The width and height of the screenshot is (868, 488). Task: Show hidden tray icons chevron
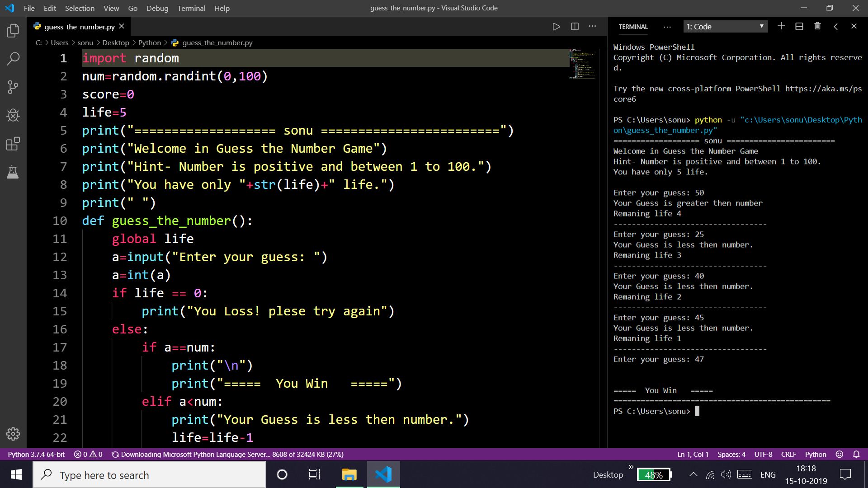pos(693,474)
